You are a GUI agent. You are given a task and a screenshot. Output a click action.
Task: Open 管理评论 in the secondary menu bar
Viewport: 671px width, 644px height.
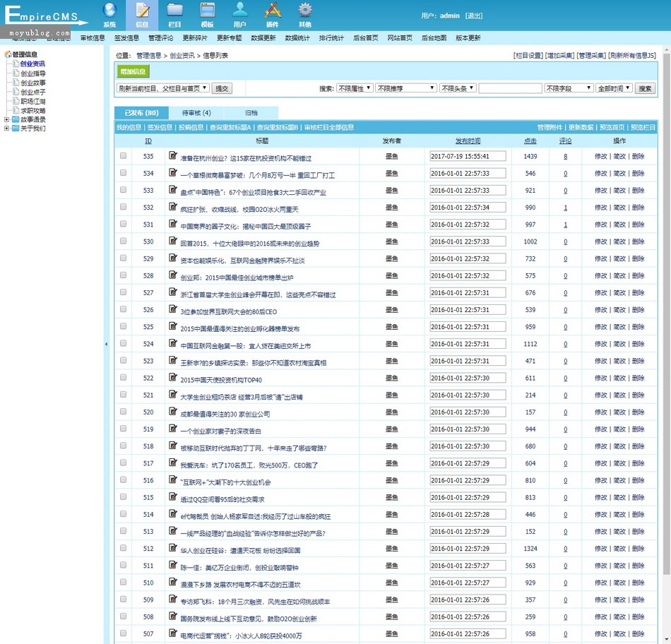(161, 38)
